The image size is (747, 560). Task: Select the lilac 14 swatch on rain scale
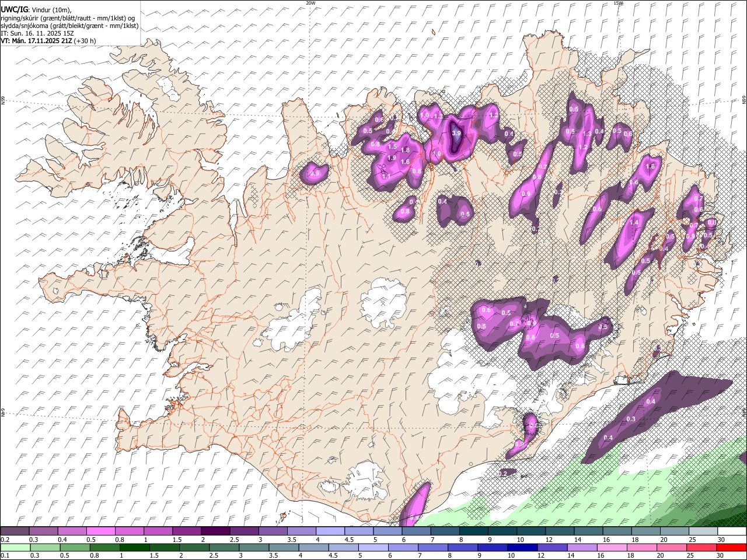(x=582, y=548)
